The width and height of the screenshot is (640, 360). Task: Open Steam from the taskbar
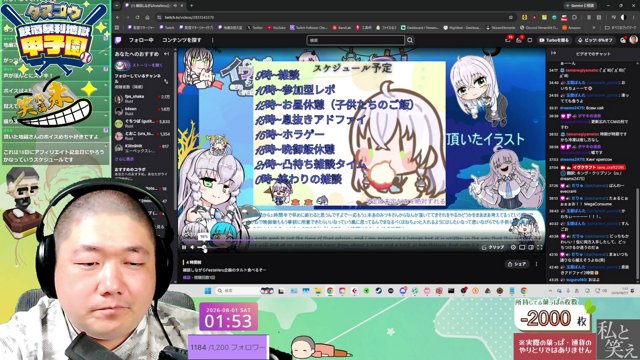click(378, 291)
